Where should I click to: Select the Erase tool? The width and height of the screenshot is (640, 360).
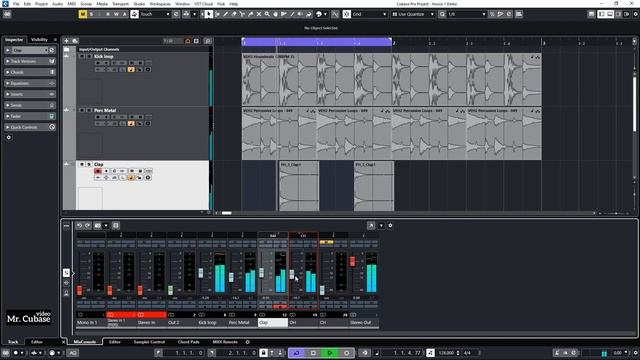(x=234, y=14)
